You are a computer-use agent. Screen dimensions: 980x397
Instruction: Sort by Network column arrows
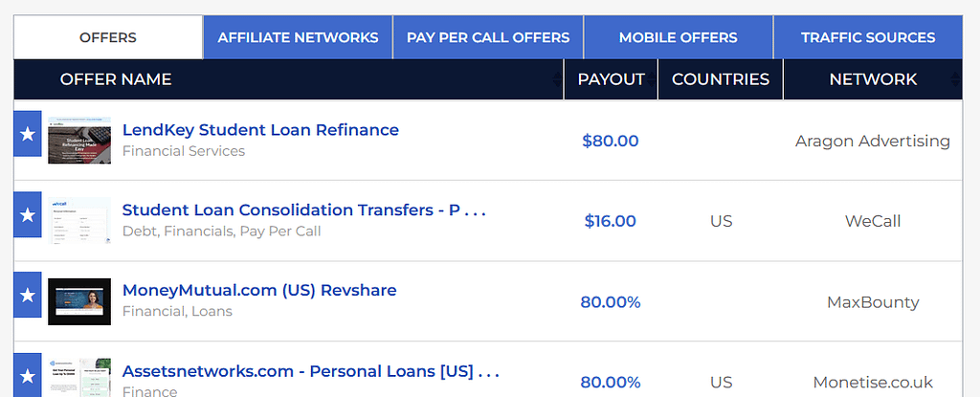pyautogui.click(x=955, y=79)
